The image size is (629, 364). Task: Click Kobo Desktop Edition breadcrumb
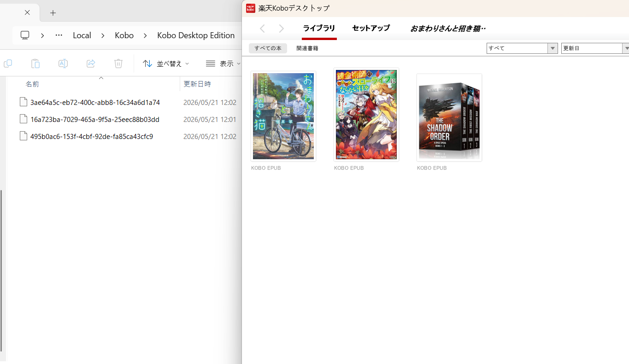(x=196, y=35)
